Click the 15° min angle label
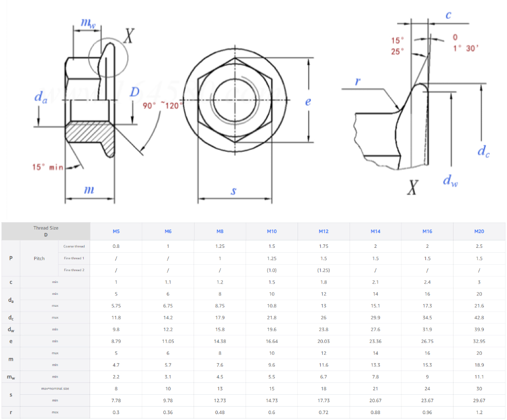 click(x=48, y=167)
